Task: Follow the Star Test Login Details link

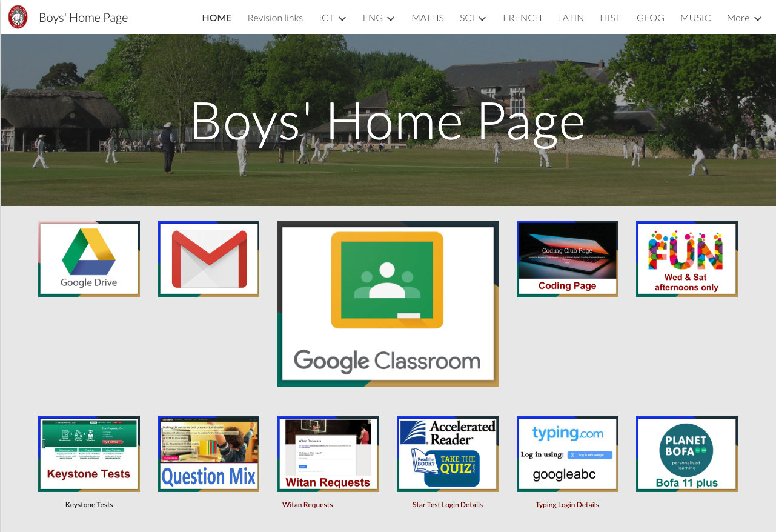Action: pyautogui.click(x=448, y=504)
